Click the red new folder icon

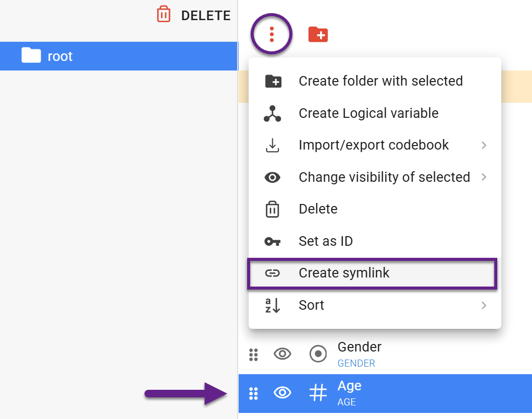[318, 34]
